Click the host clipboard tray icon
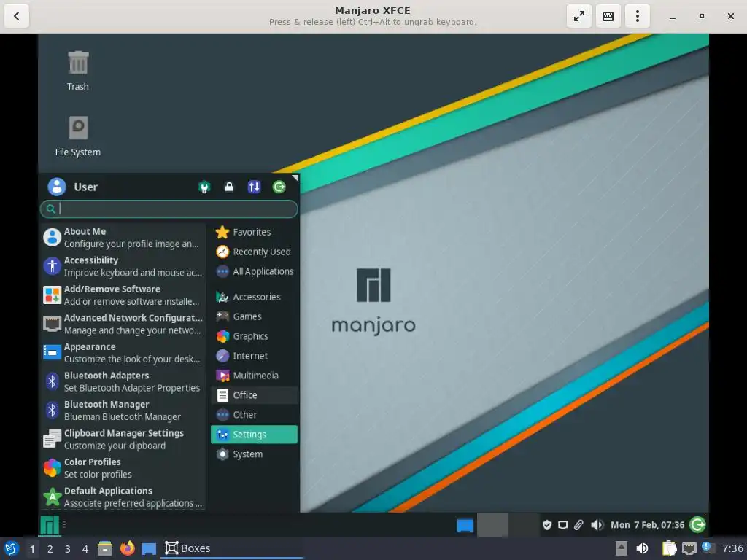Image resolution: width=747 pixels, height=560 pixels. [670, 548]
